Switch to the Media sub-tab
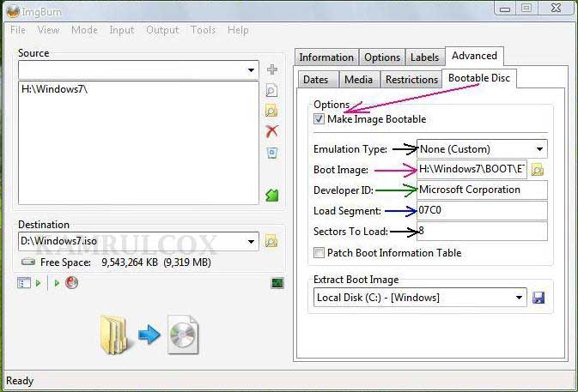This screenshot has height=392, width=578. pyautogui.click(x=358, y=80)
